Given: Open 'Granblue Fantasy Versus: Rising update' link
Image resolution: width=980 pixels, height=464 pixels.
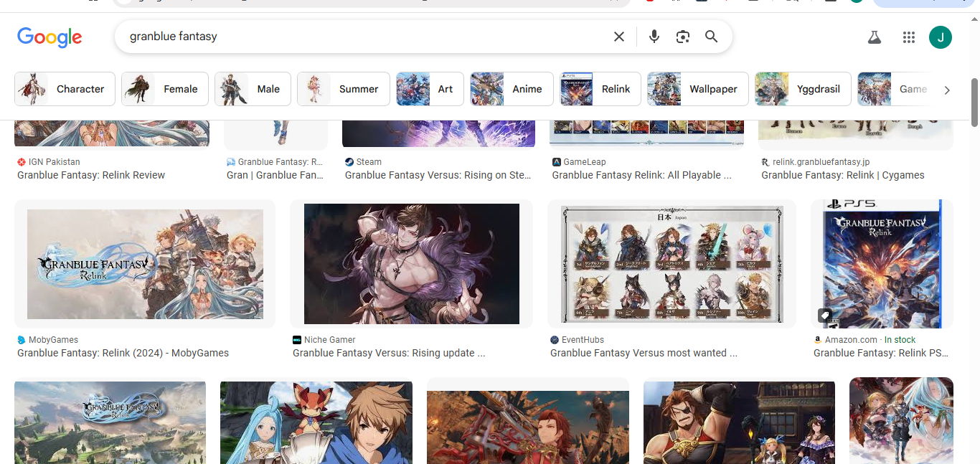Looking at the screenshot, I should tap(389, 353).
